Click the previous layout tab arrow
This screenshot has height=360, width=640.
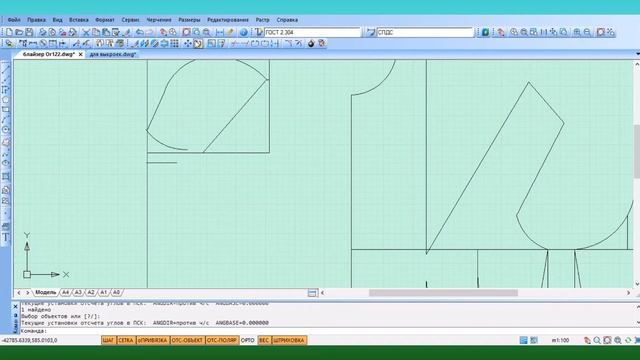pos(19,293)
